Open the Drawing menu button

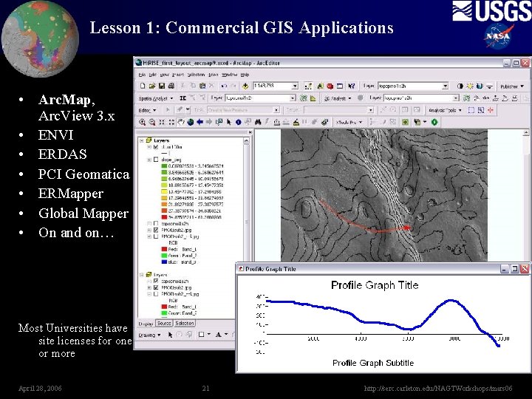click(x=149, y=335)
